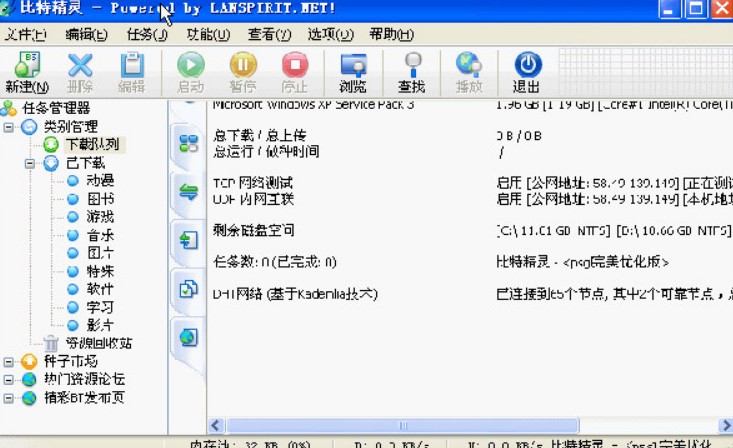
Task: Open the 编辑(E) menu
Action: pos(86,34)
